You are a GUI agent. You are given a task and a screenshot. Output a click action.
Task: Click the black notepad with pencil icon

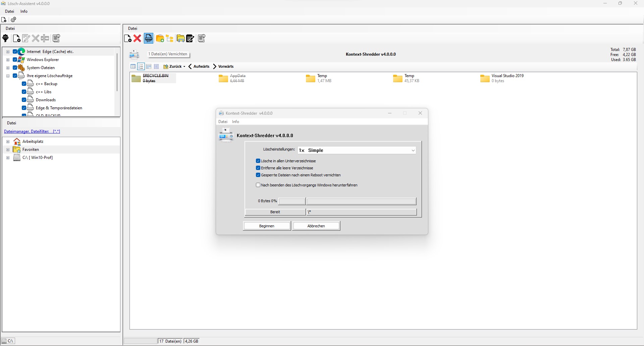[190, 39]
